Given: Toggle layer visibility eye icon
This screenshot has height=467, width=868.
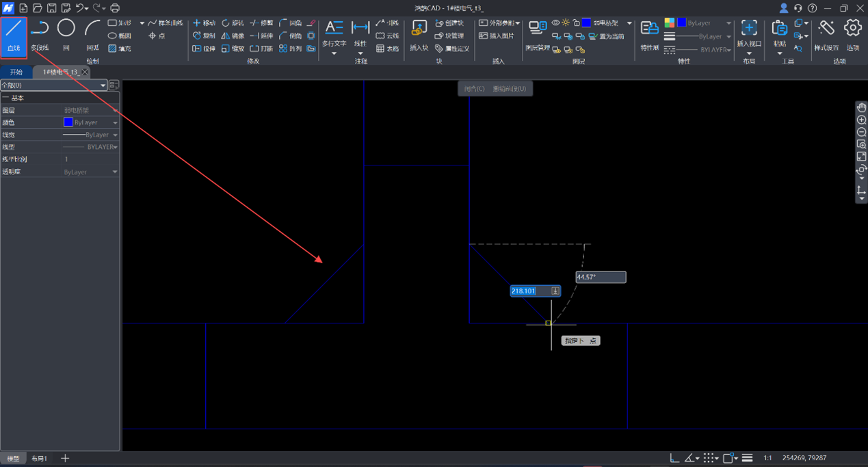Looking at the screenshot, I should (x=555, y=23).
